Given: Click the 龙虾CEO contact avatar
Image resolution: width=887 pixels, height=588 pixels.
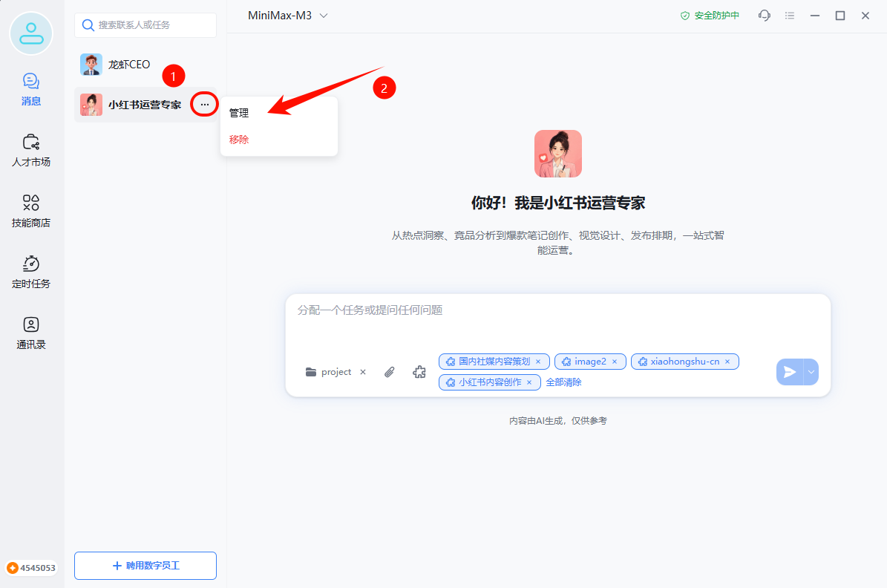Looking at the screenshot, I should click(91, 65).
